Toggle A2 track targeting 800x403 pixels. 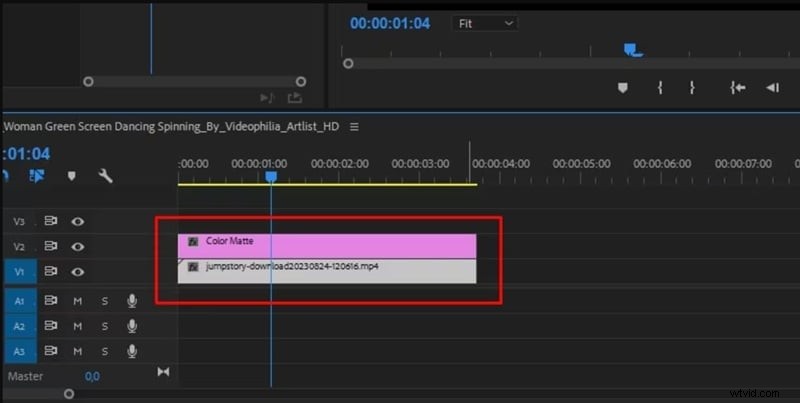(20, 326)
